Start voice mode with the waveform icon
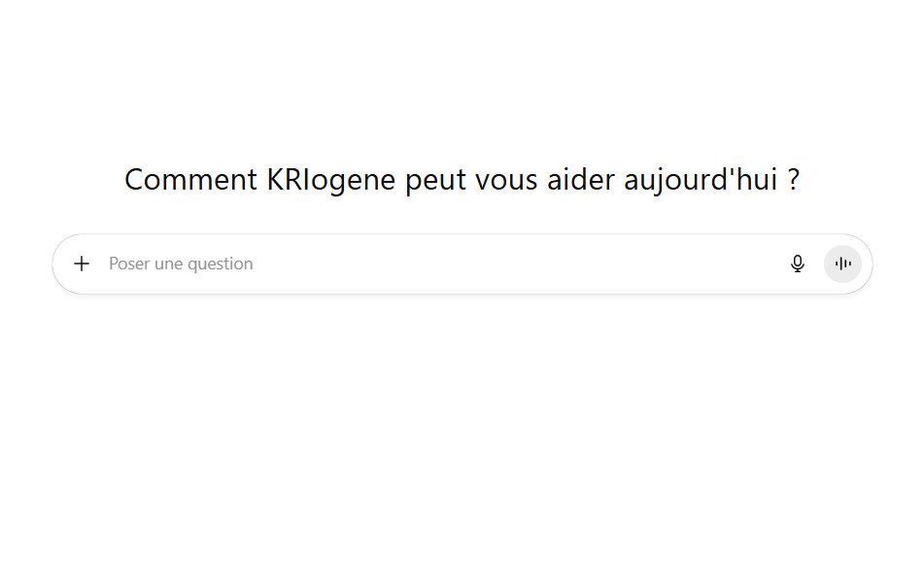Screen dimensions: 924x565 tap(842, 264)
